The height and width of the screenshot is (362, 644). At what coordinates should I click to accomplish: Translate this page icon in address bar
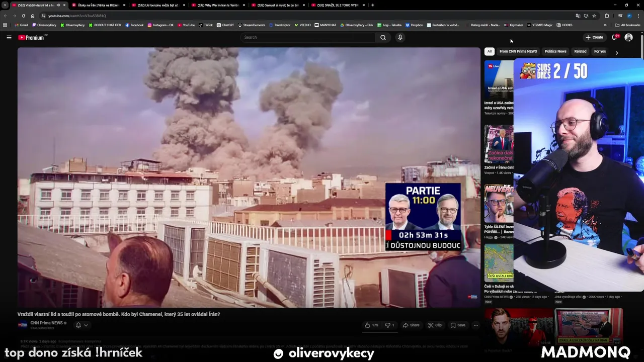[578, 16]
